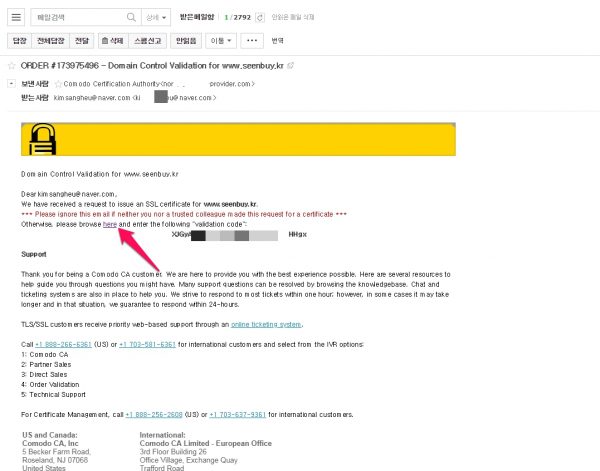Click the padlock logo in yellow banner
The height and width of the screenshot is (471, 600).
[44, 137]
